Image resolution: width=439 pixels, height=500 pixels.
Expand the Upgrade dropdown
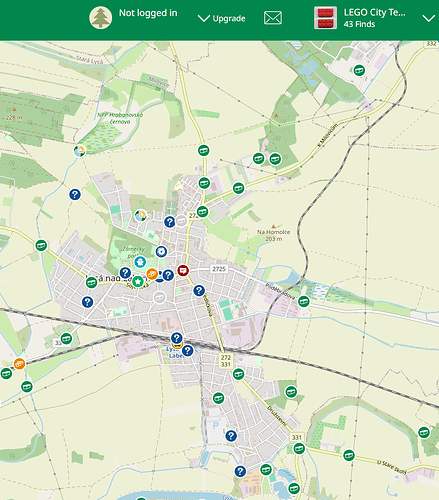pyautogui.click(x=222, y=18)
